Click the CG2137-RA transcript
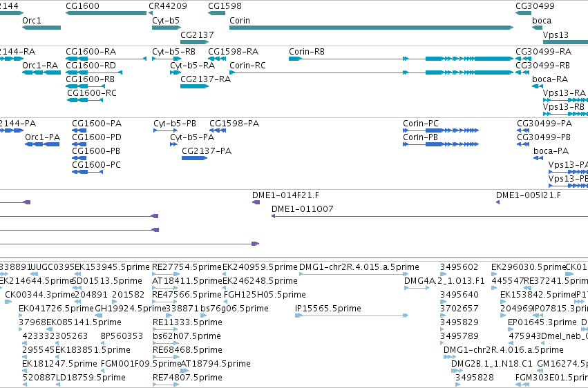588x388 pixels. [x=195, y=86]
